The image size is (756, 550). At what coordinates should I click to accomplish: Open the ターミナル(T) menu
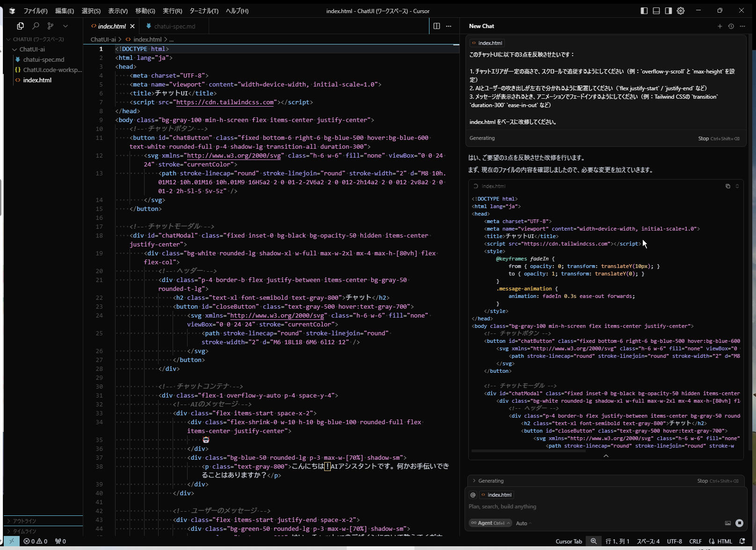pos(204,11)
